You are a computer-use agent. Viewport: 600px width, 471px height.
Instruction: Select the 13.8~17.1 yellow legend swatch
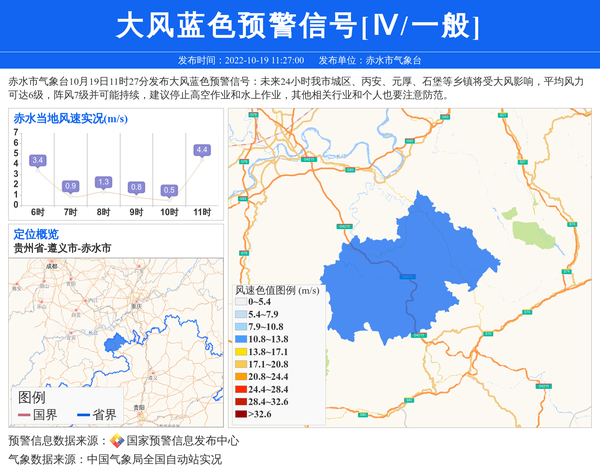click(x=241, y=352)
